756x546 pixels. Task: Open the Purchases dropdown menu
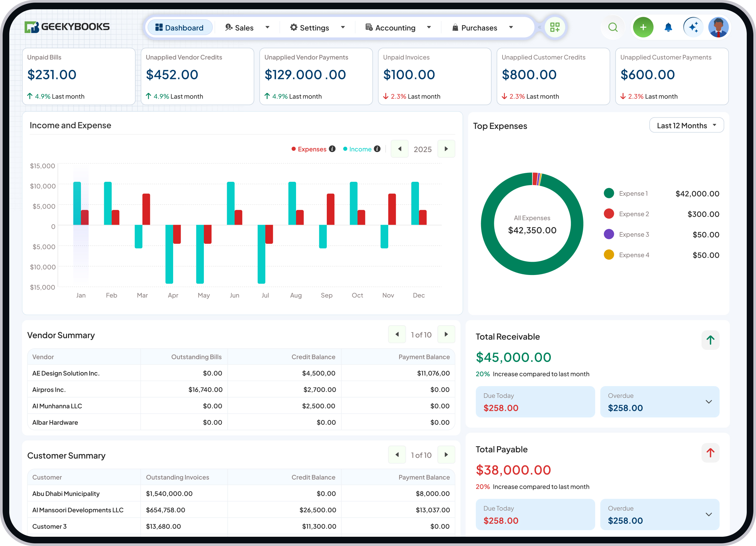pos(511,27)
